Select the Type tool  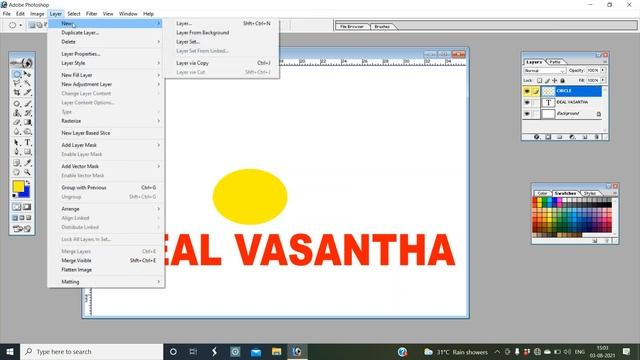tap(27, 142)
